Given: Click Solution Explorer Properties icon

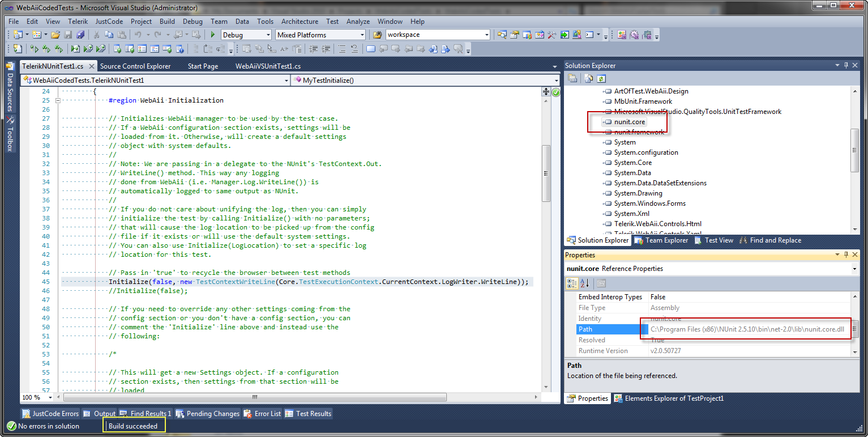Looking at the screenshot, I should (572, 79).
